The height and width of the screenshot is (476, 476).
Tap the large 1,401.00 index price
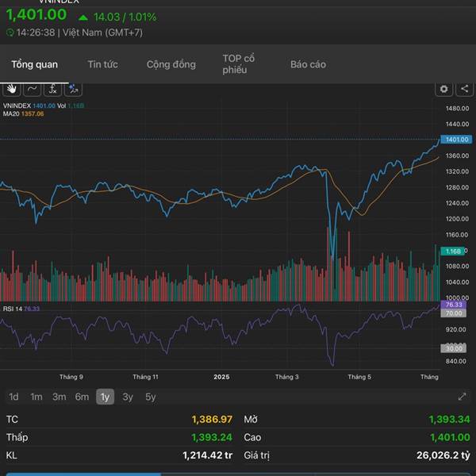pos(36,14)
